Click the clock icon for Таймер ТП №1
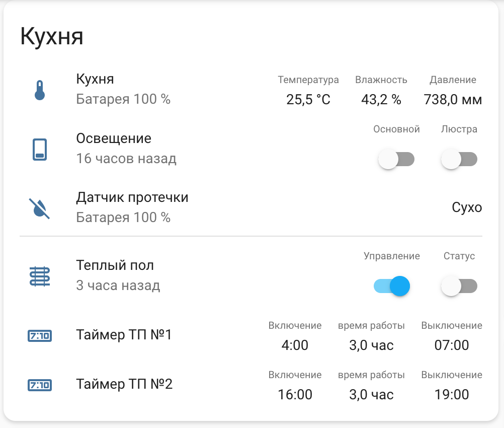This screenshot has width=504, height=428. pyautogui.click(x=39, y=336)
